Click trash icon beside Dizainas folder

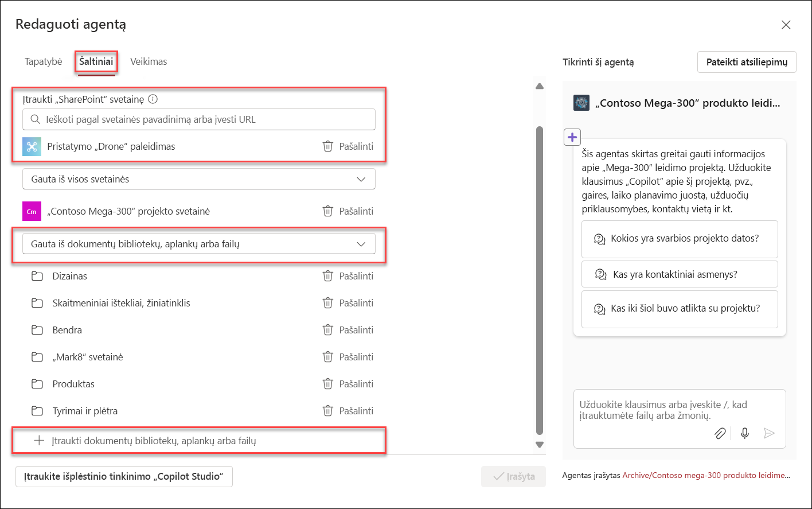tap(328, 276)
